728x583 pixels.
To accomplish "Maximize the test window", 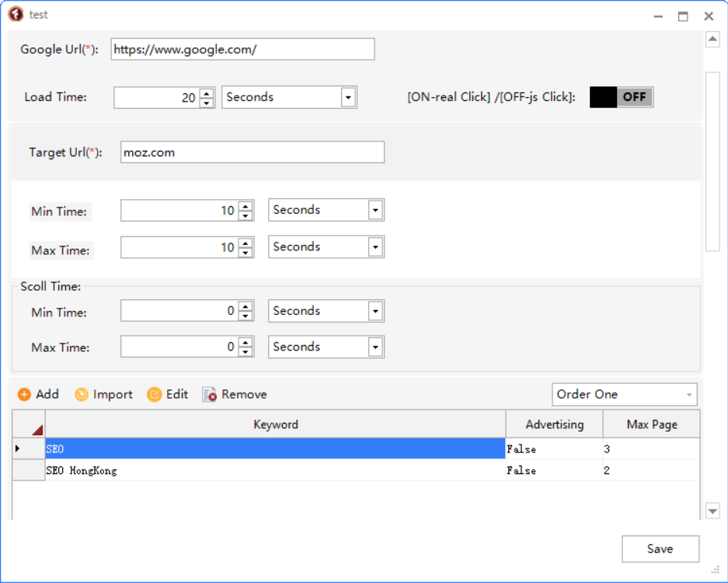I will click(x=683, y=16).
